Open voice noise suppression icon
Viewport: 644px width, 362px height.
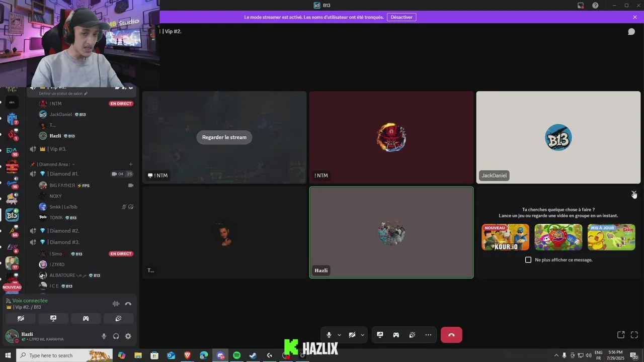(116, 304)
